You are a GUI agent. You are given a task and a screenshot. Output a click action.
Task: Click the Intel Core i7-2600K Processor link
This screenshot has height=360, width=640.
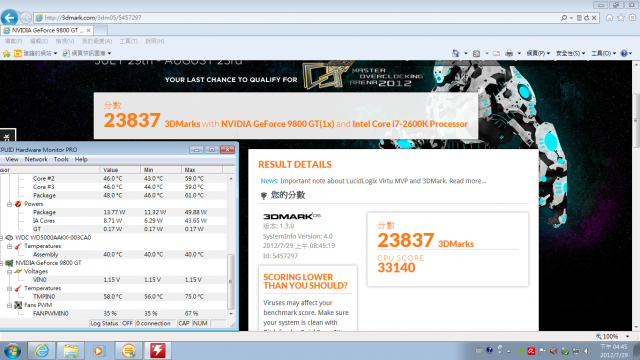410,124
